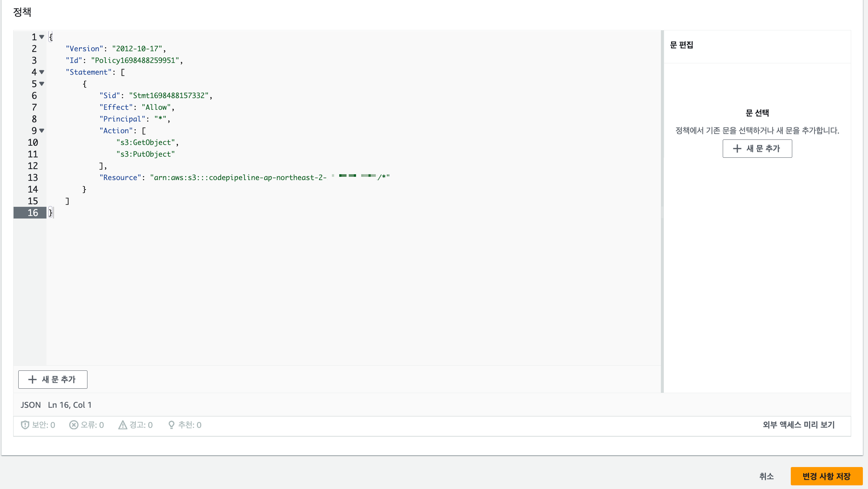Click the "Principal" key on line 8

[x=122, y=119]
